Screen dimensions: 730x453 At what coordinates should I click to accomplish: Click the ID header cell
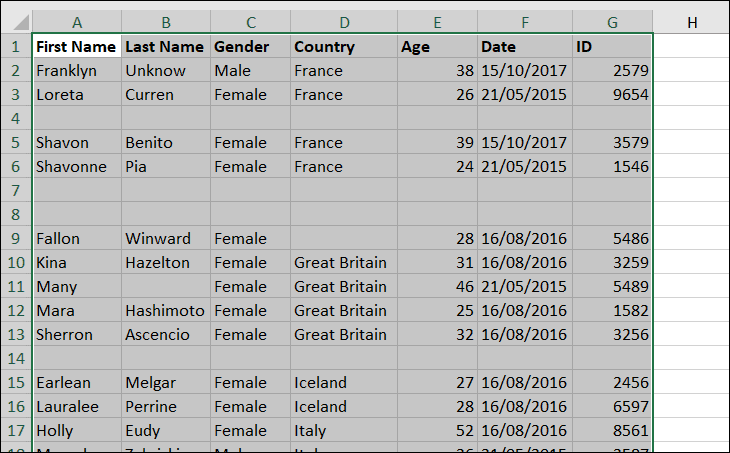click(x=612, y=46)
